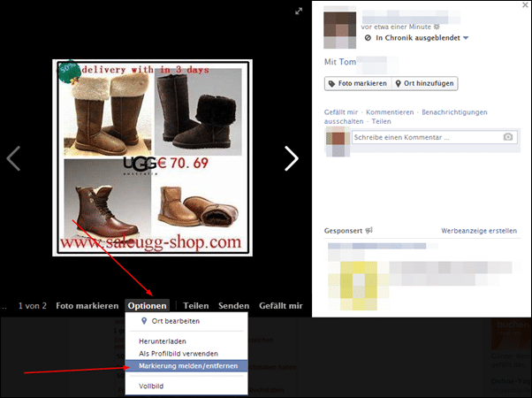Open the Optionen menu
The image size is (532, 398).
[x=147, y=306]
